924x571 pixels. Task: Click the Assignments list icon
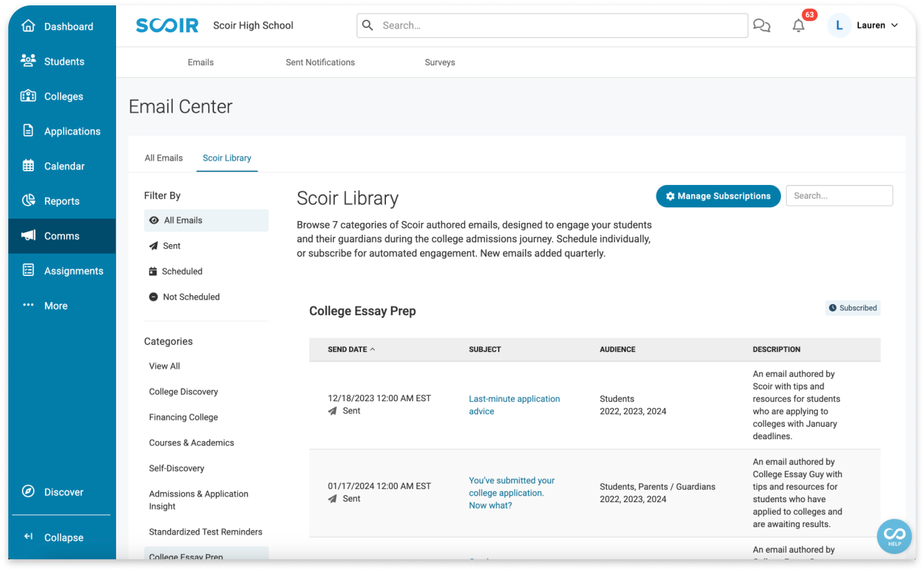28,270
